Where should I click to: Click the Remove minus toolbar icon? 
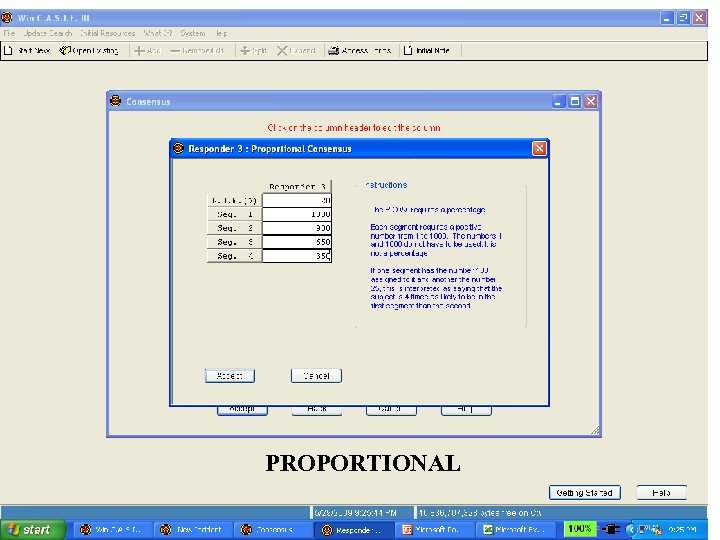[x=175, y=51]
